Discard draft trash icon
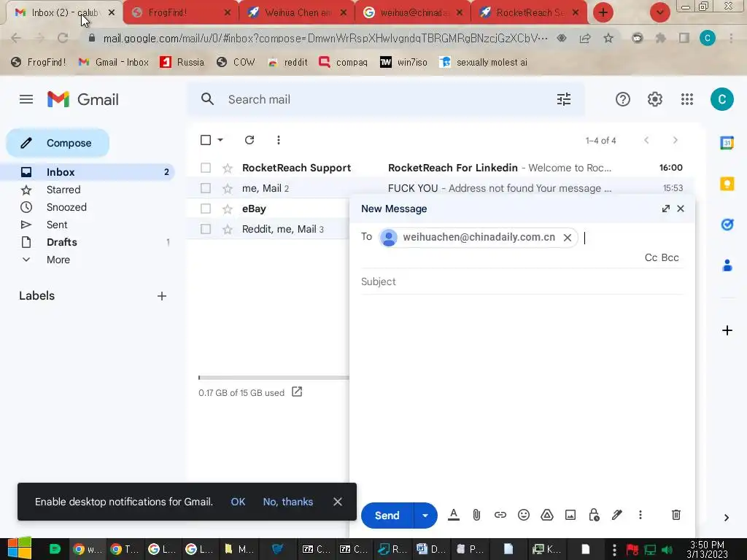Image resolution: width=747 pixels, height=560 pixels. point(676,515)
